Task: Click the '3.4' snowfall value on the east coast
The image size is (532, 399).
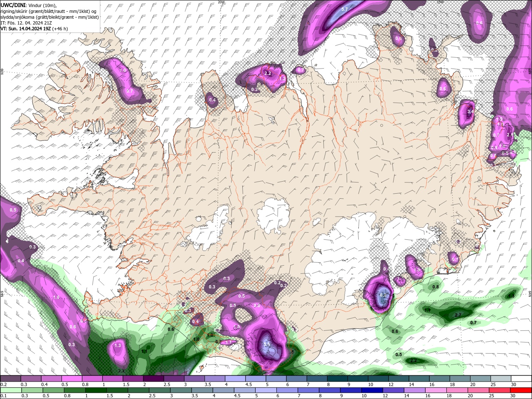Action: (x=470, y=112)
